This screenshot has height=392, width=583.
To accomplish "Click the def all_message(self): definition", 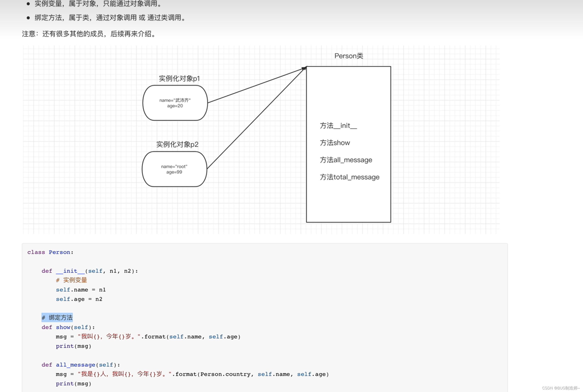I will (80, 365).
